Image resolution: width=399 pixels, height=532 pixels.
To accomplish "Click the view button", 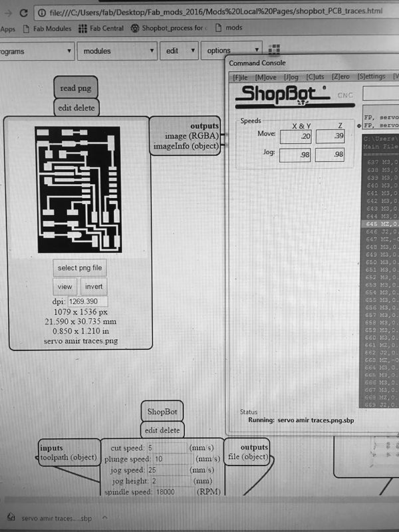I will 65,287.
